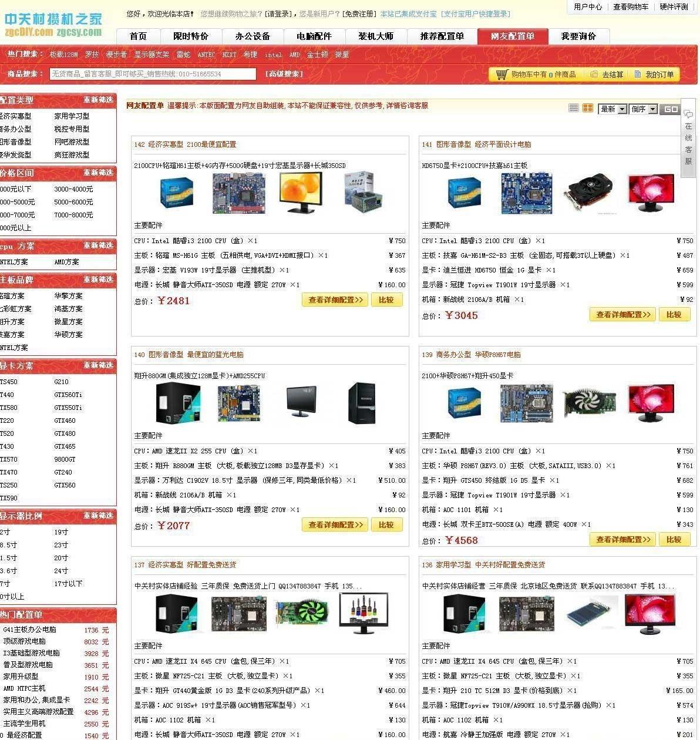Open hot config 顶级游戏电脑 8032元
Viewport: 700px width, 740px height.
point(25,641)
